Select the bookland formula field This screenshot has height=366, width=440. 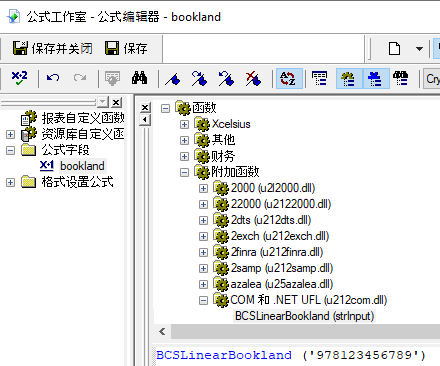(82, 166)
